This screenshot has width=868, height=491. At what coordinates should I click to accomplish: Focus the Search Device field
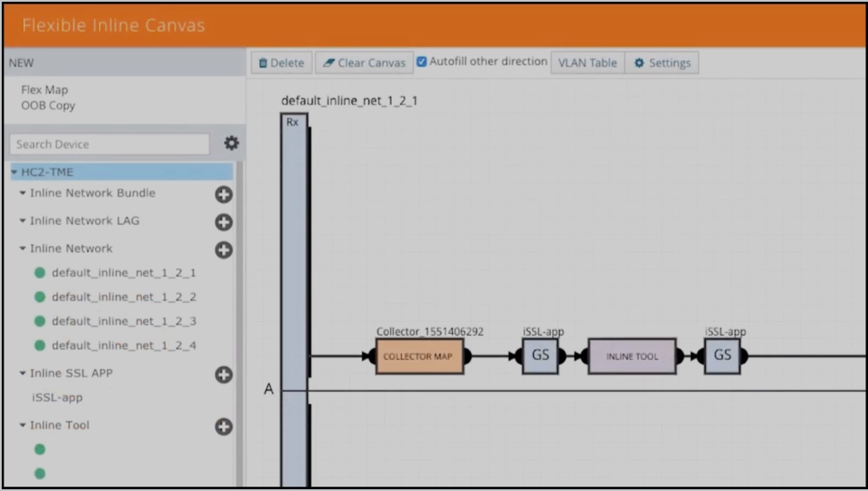109,145
